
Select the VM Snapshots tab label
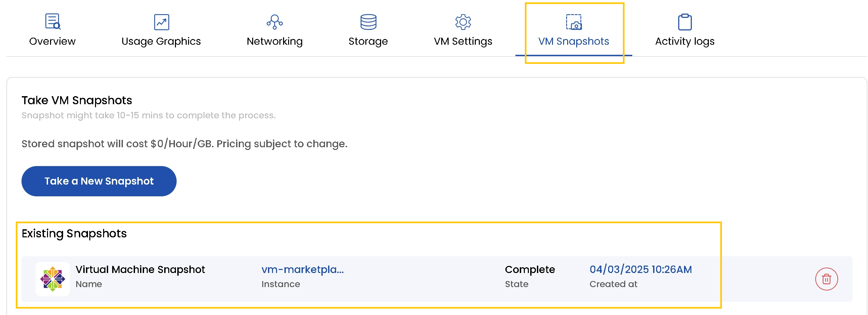pos(574,41)
